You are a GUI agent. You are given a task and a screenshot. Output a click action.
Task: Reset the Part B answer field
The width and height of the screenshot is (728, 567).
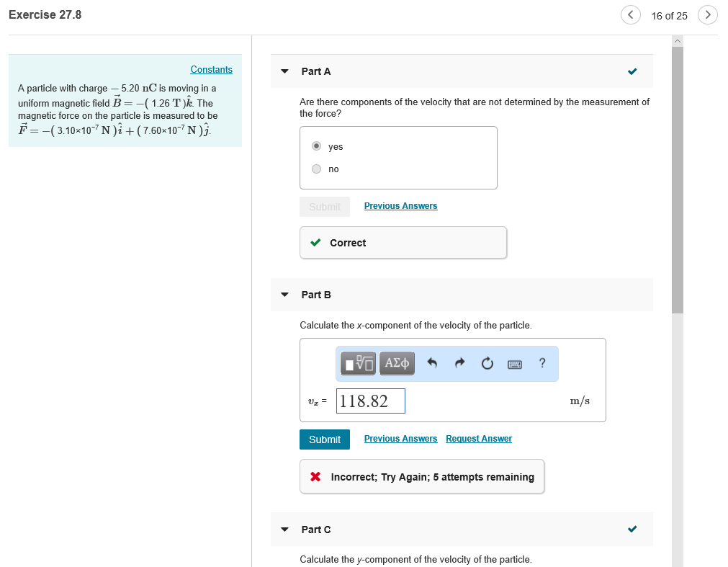(x=487, y=363)
